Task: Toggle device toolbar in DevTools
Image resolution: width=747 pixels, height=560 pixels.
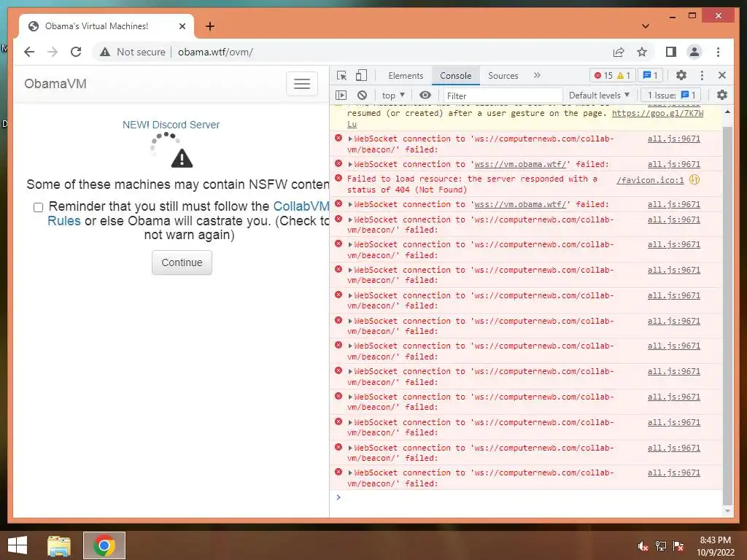Action: tap(362, 75)
